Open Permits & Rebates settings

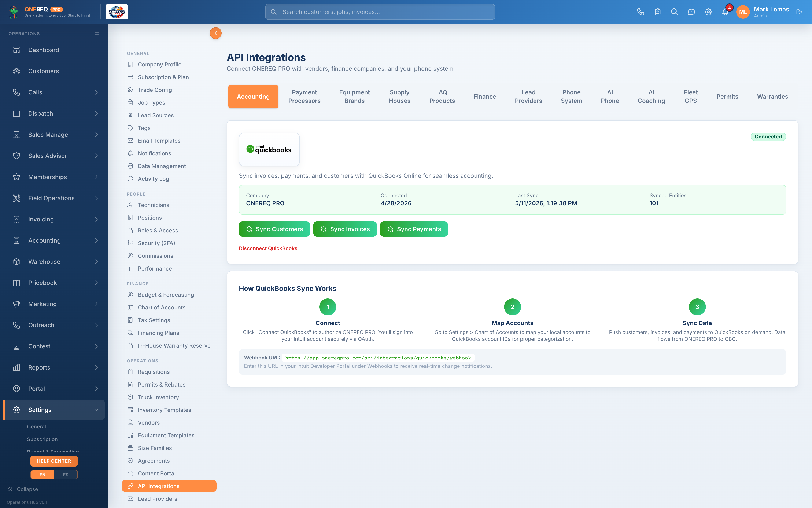[x=169, y=384]
